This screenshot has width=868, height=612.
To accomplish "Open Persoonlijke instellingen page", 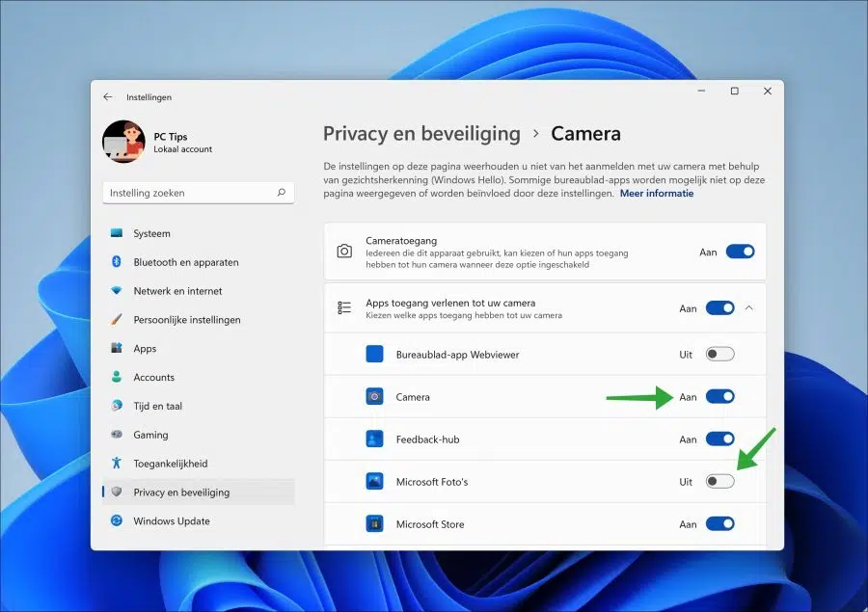I will tap(198, 320).
